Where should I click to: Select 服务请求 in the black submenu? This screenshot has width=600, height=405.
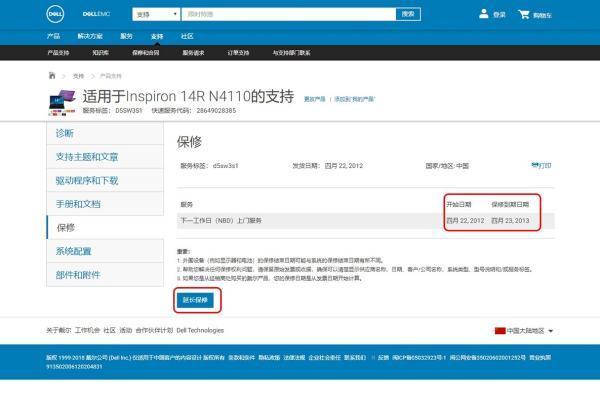193,53
